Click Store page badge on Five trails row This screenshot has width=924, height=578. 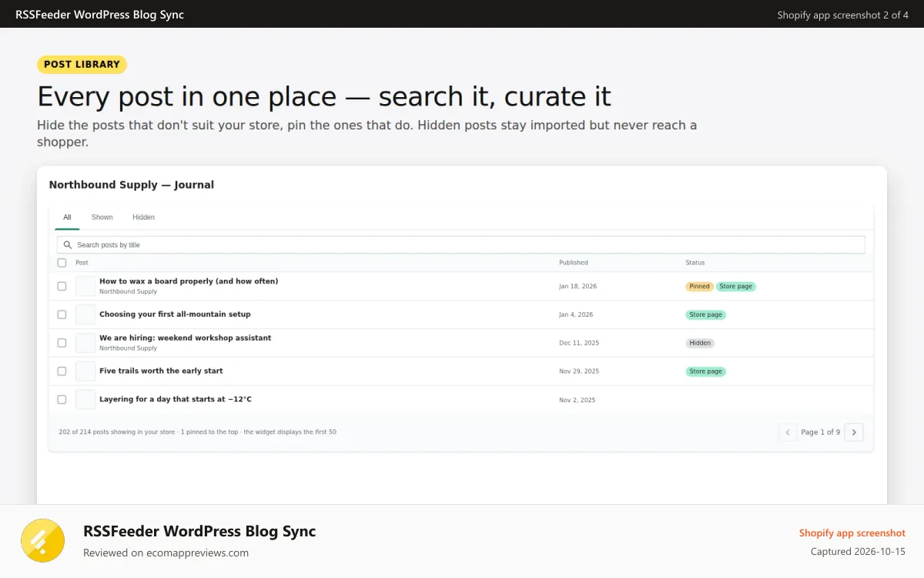706,371
